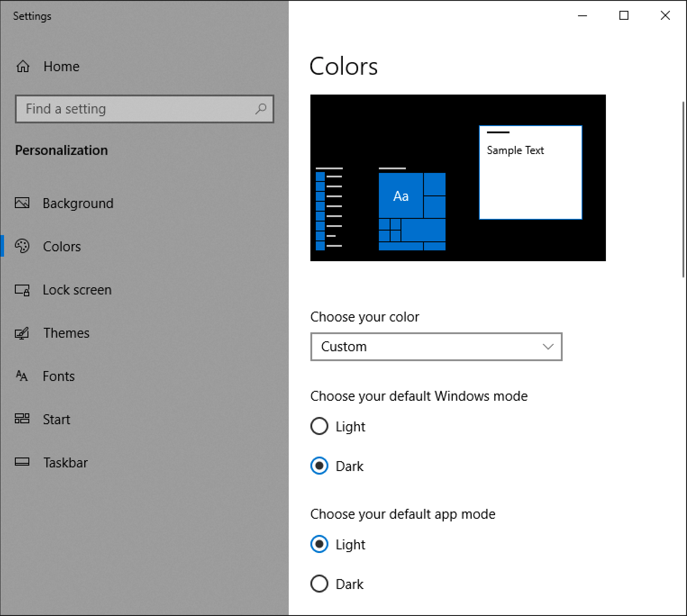Screen dimensions: 687x616
Task: Open Themes via its brush icon
Action: [22, 333]
